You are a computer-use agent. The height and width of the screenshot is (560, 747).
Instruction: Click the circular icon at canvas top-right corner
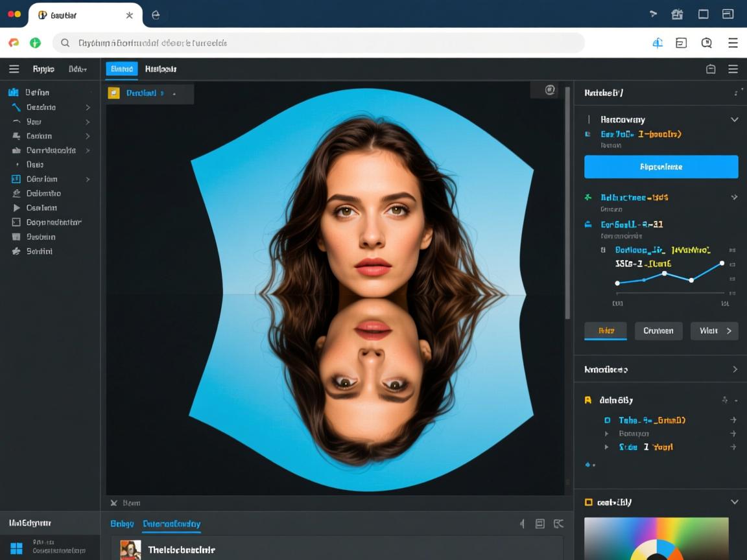tap(550, 90)
